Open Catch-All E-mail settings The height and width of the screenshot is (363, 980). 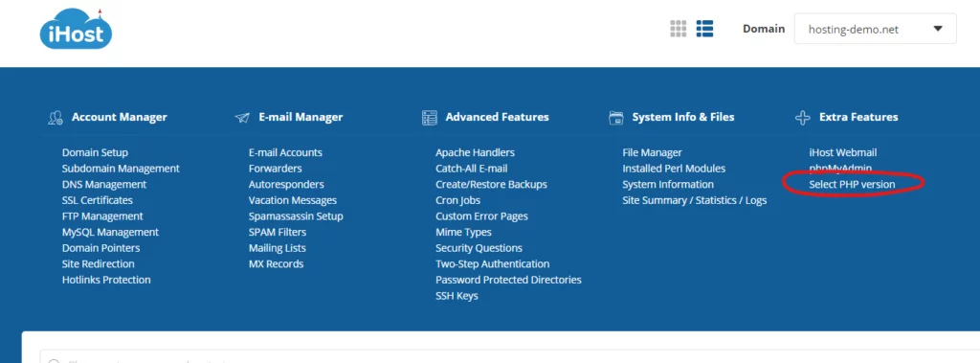tap(471, 169)
